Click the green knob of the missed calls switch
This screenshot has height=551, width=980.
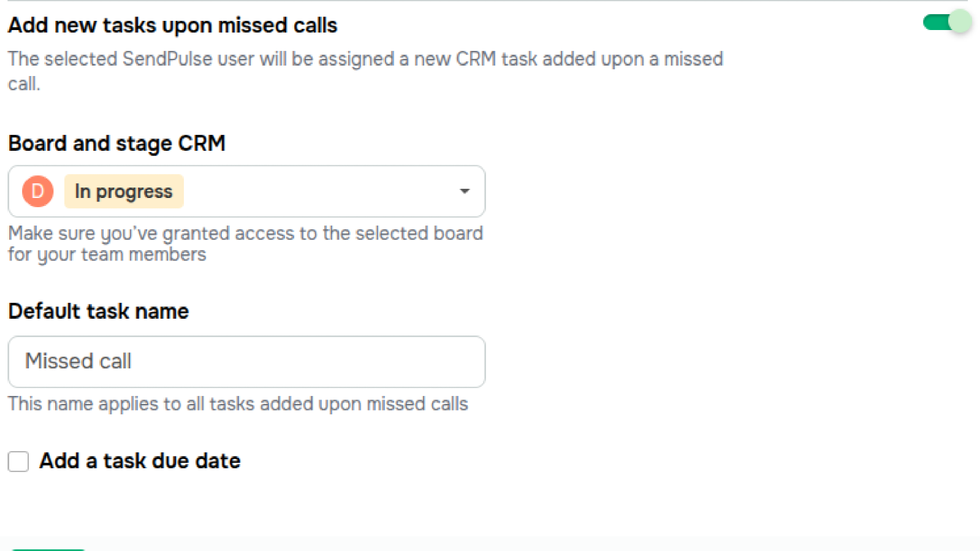point(960,23)
